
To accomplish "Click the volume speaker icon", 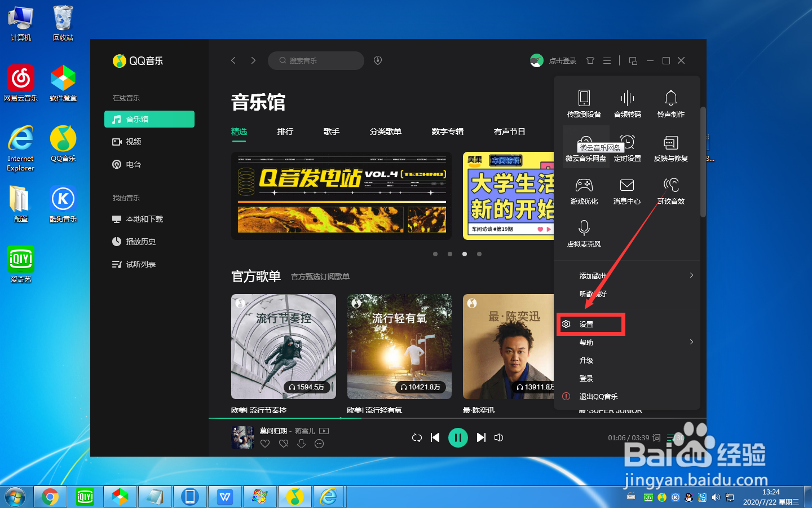I will click(x=499, y=437).
